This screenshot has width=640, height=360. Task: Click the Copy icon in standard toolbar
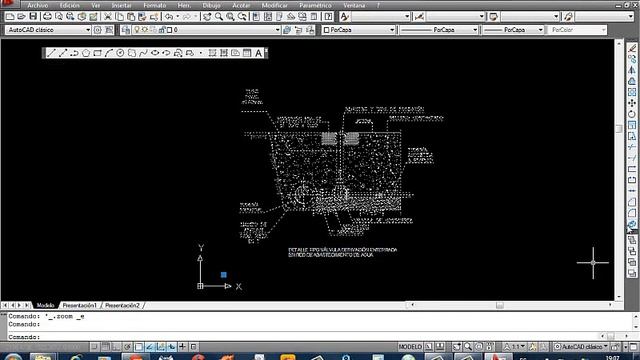click(120, 17)
